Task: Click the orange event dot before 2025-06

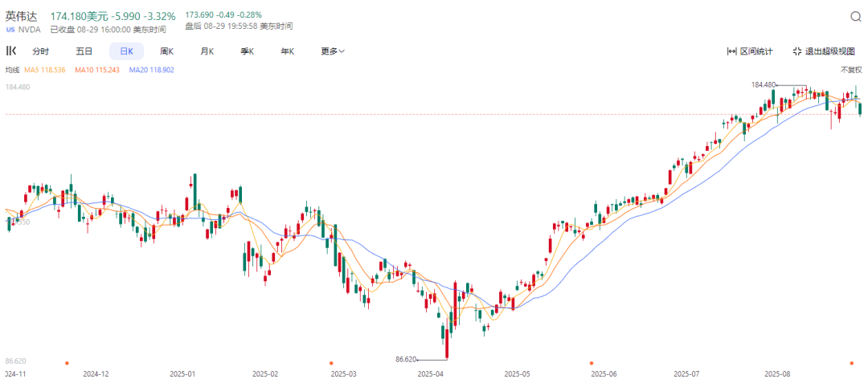Action: click(591, 363)
